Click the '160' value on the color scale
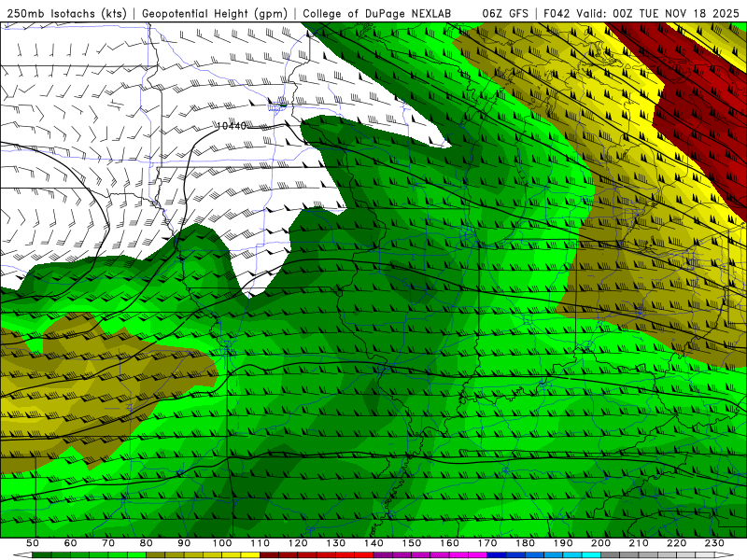This screenshot has height=560, width=747. click(x=449, y=543)
